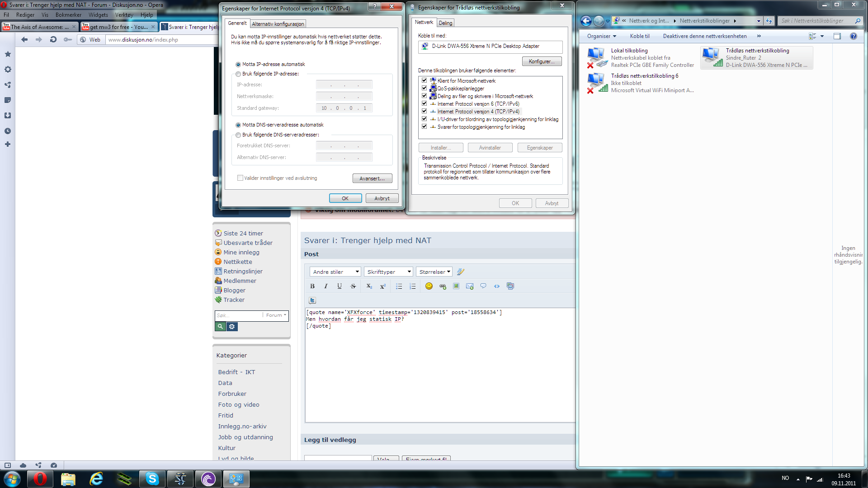Switch to get mw3 for free tab

pos(119,27)
